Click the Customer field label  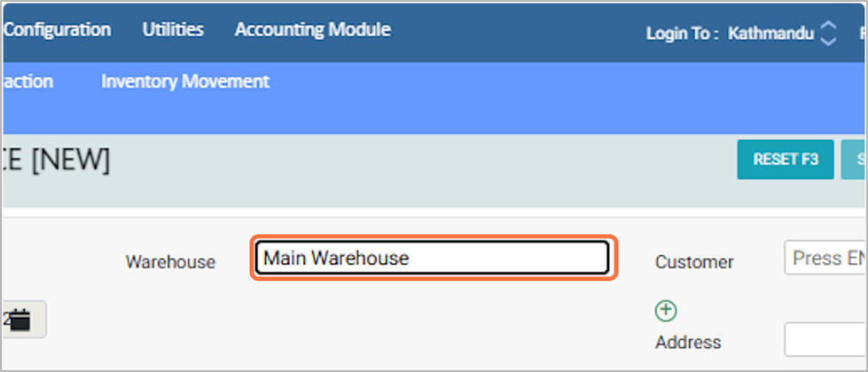coord(694,262)
